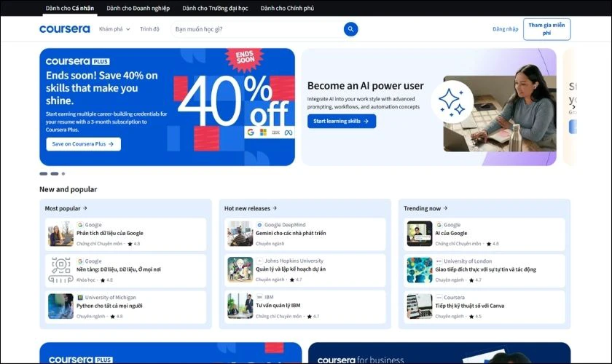
Task: Open the Hot new releases arrow link
Action: coord(251,208)
